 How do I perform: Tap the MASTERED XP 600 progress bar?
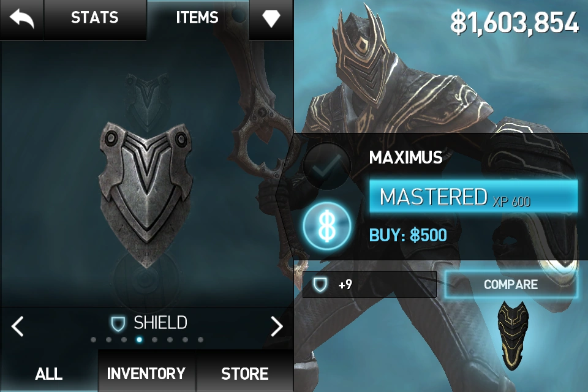click(x=473, y=197)
